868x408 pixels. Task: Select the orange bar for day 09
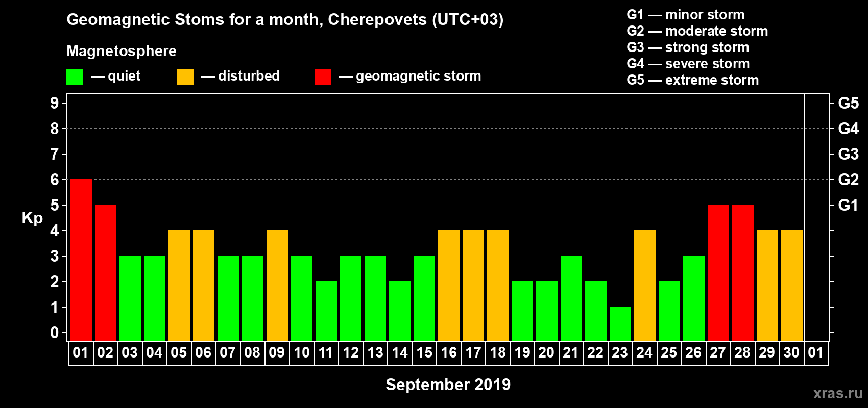[x=277, y=285]
